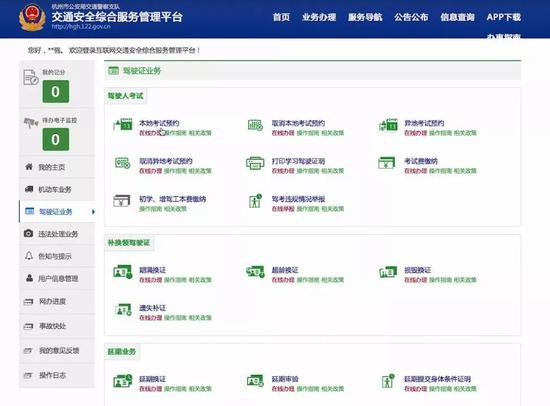The image size is (550, 406).
Task: Click the 延期换证 icon
Action: [123, 381]
